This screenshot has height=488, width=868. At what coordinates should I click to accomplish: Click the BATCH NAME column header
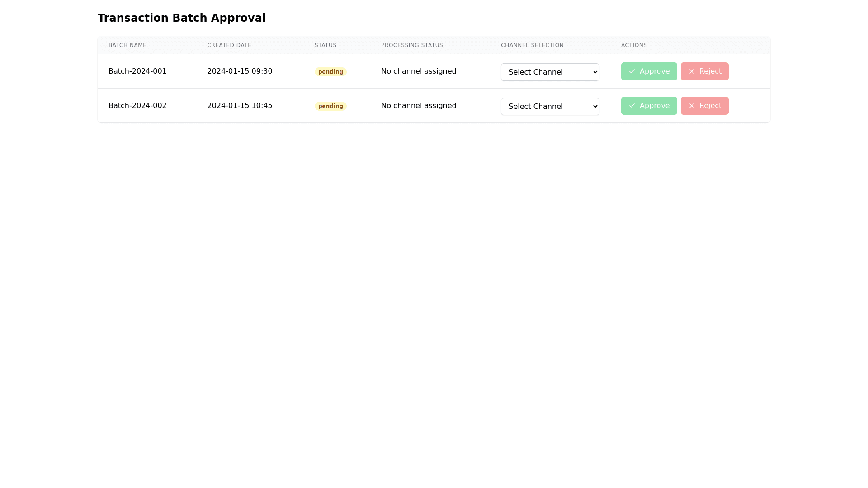coord(127,45)
